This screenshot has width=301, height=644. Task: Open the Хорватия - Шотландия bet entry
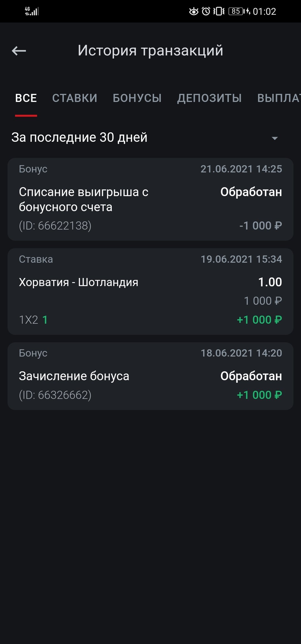click(x=151, y=291)
